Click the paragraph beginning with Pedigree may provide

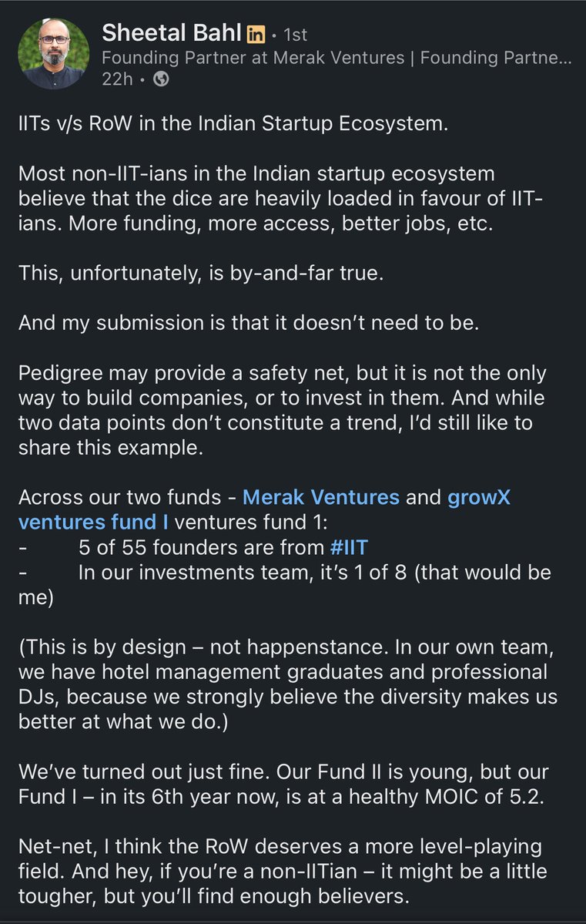(281, 410)
